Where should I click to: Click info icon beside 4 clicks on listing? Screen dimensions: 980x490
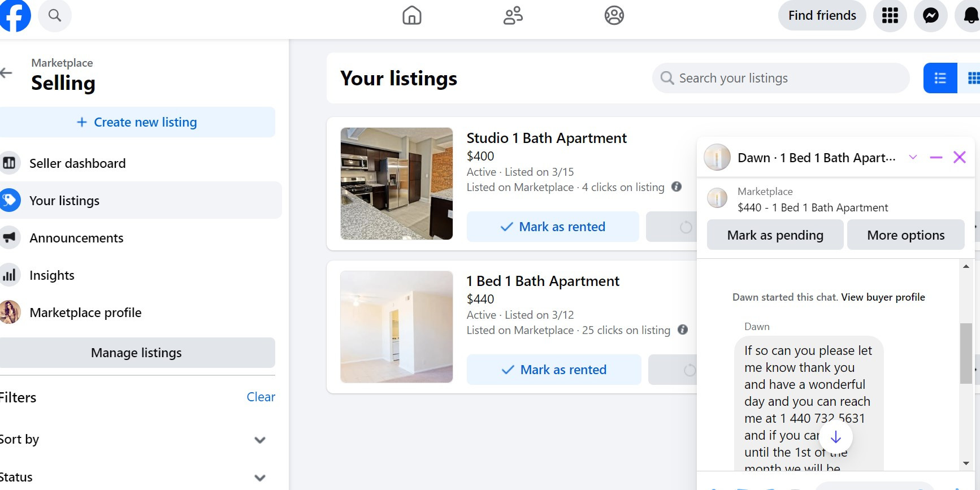677,187
